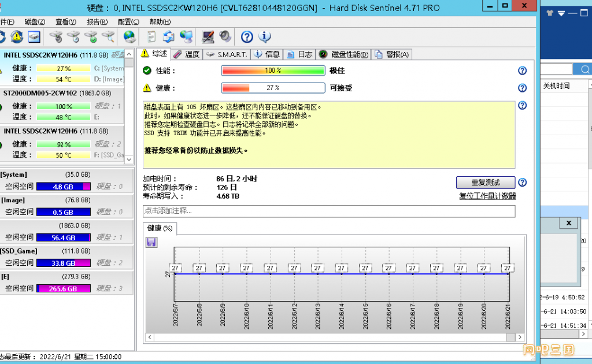Screen dimensions: 592x364
Task: Click the save floppy icon in health chart
Action: 151,242
